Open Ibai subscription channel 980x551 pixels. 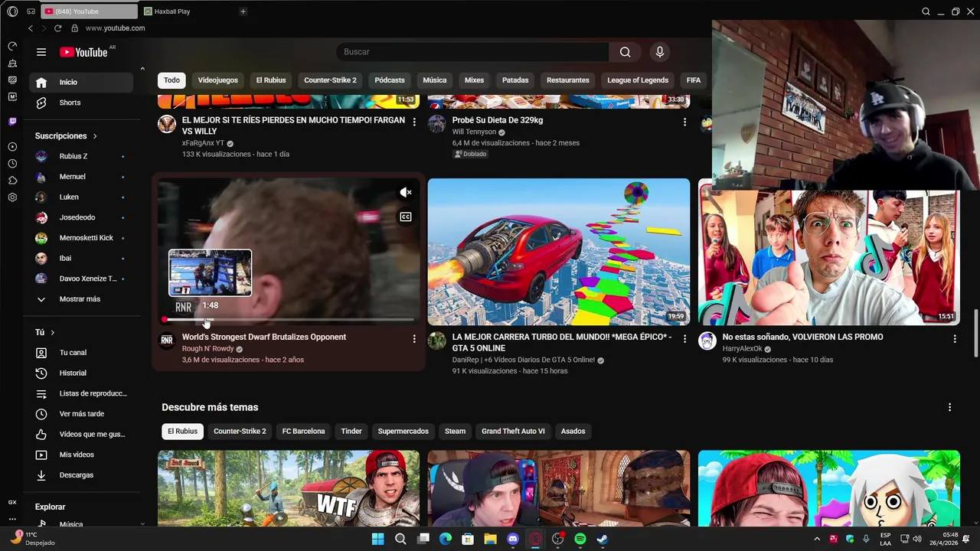(x=80, y=259)
